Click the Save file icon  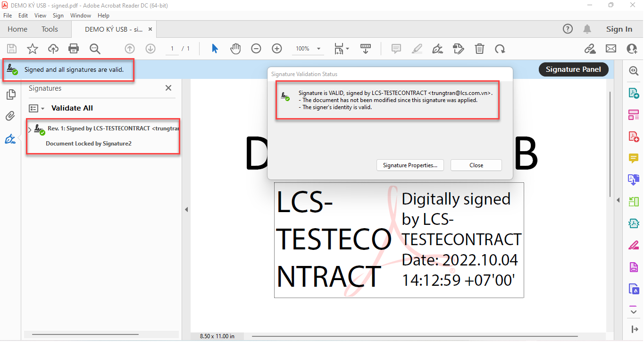click(x=12, y=49)
